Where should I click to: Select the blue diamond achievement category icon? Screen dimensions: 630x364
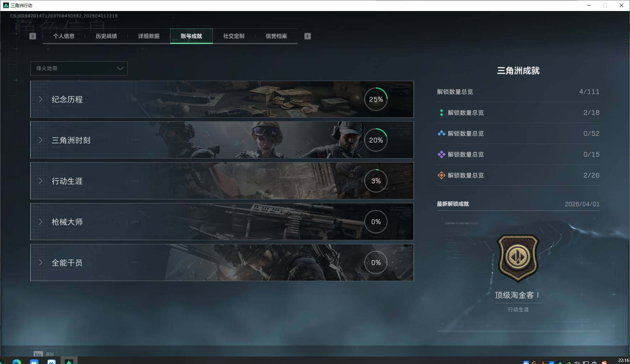[x=441, y=133]
